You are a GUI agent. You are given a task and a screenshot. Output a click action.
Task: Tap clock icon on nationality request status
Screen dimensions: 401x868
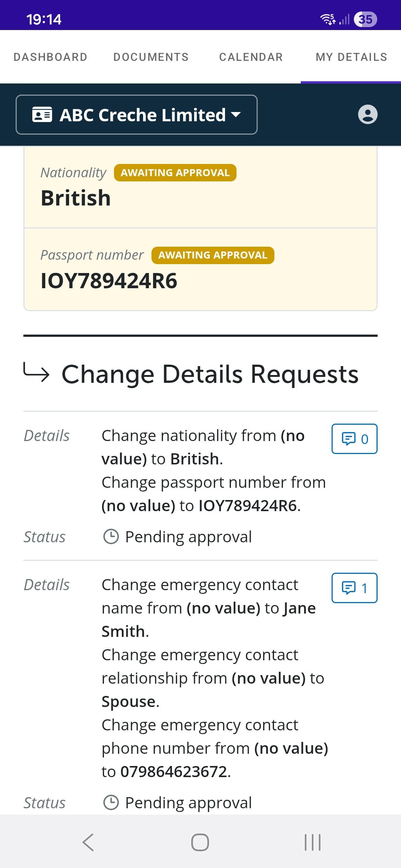(111, 537)
